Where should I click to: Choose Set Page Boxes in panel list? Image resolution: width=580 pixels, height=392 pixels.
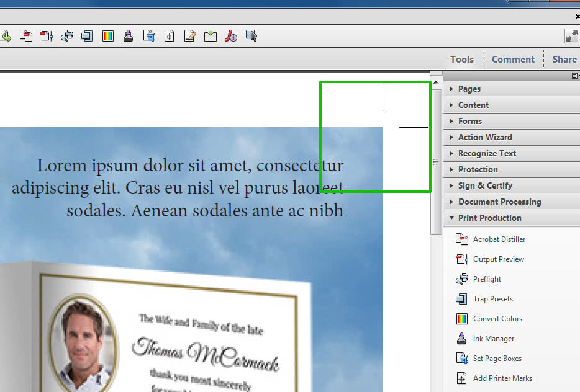coord(489,359)
